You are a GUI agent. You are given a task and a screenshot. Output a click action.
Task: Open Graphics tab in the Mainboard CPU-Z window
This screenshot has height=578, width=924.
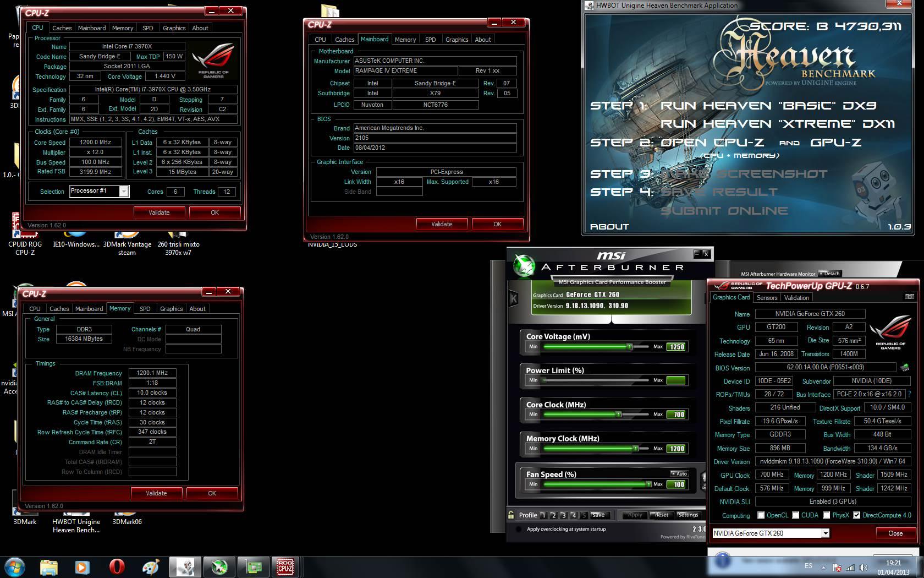(x=457, y=40)
